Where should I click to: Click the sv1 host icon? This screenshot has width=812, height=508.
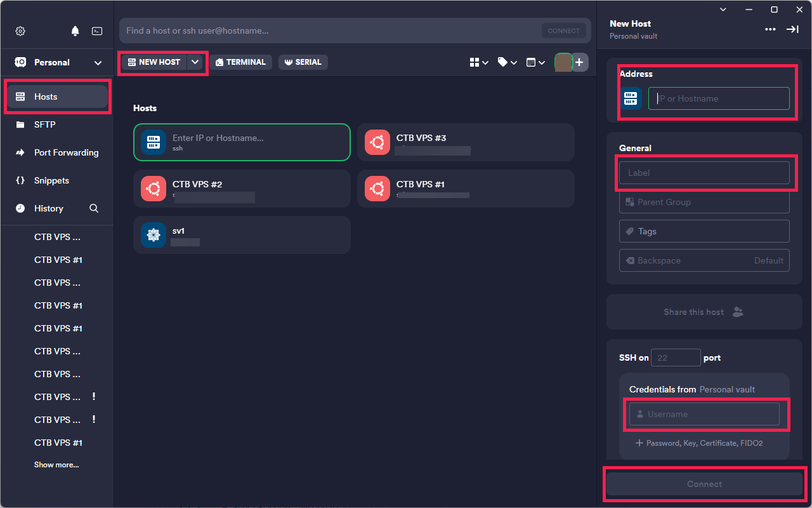point(153,236)
